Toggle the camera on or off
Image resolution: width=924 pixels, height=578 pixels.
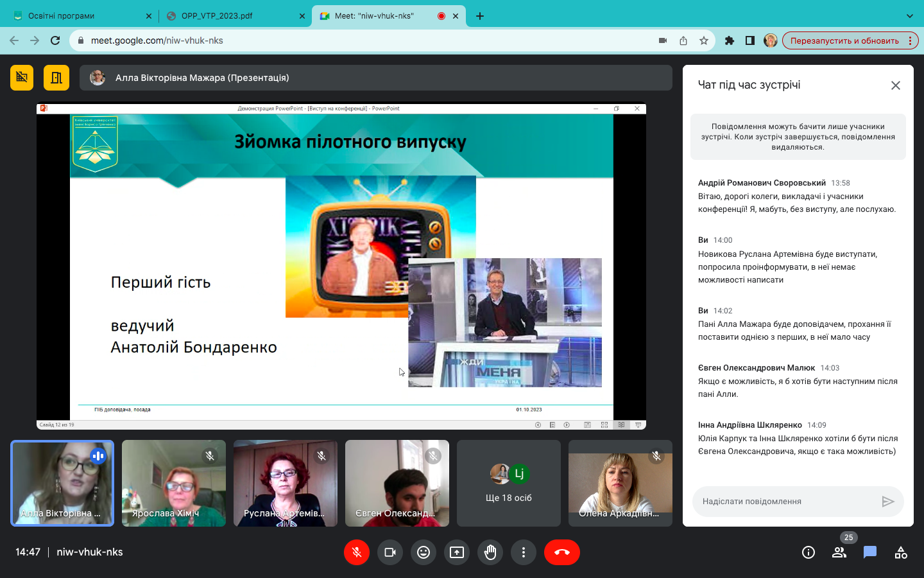click(x=390, y=552)
